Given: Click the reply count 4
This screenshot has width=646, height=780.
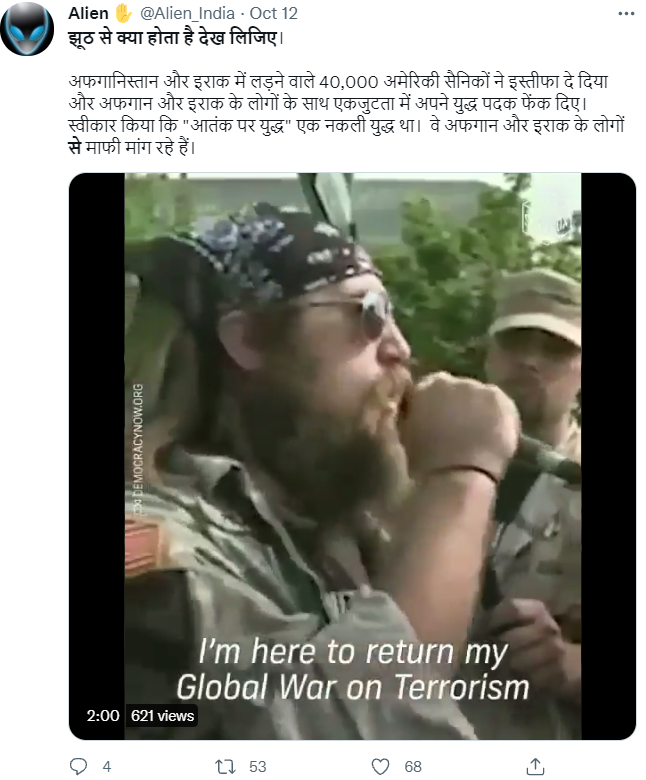Looking at the screenshot, I should click(106, 767).
